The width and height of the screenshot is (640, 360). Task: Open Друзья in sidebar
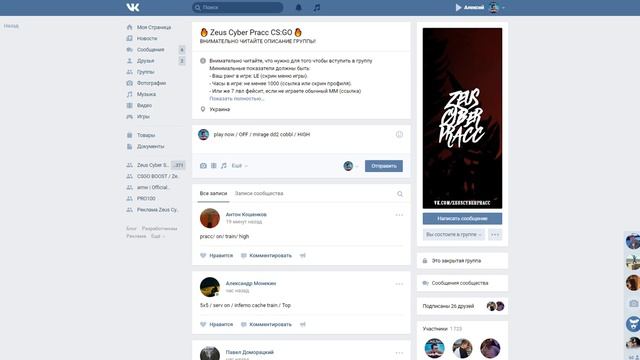click(145, 61)
